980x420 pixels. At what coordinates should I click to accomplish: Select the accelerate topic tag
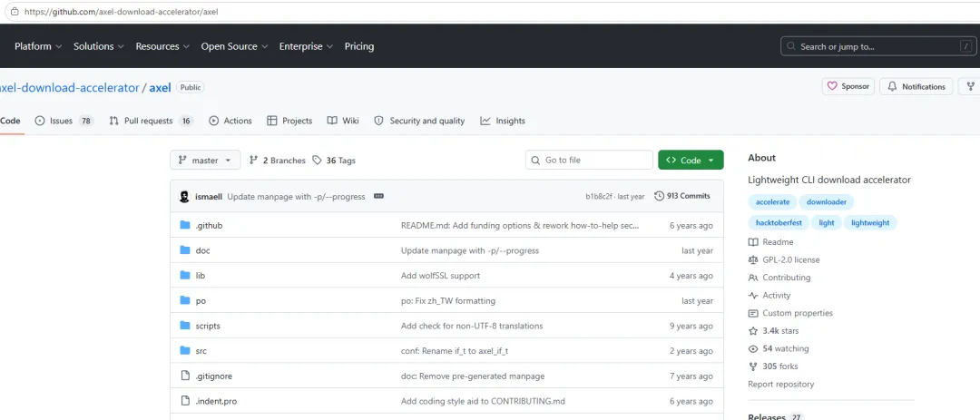coord(772,202)
